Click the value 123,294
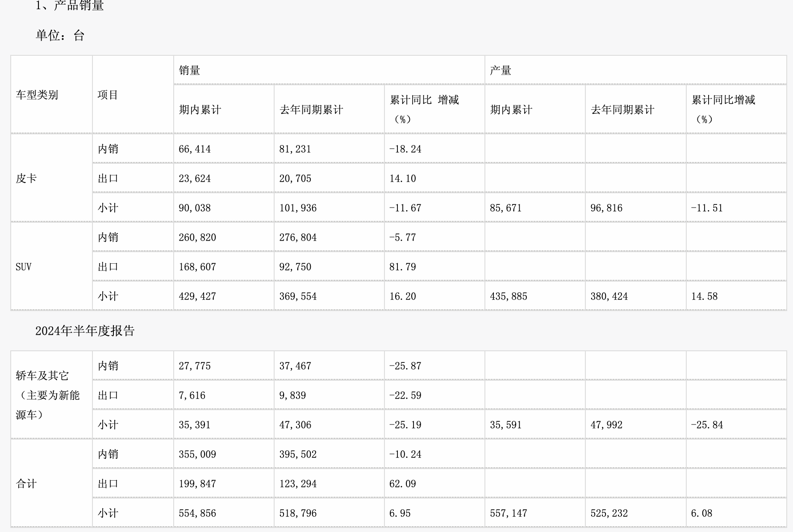 click(298, 484)
